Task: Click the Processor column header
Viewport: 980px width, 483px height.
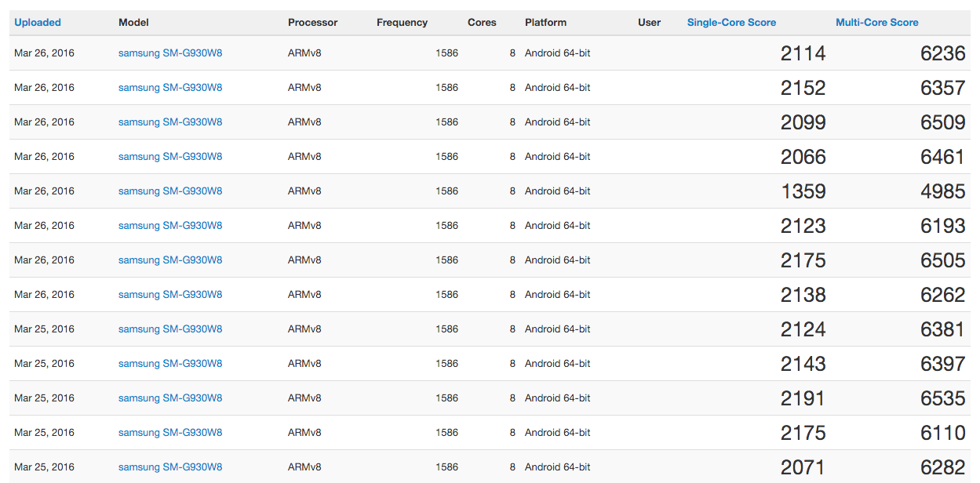Action: [312, 23]
